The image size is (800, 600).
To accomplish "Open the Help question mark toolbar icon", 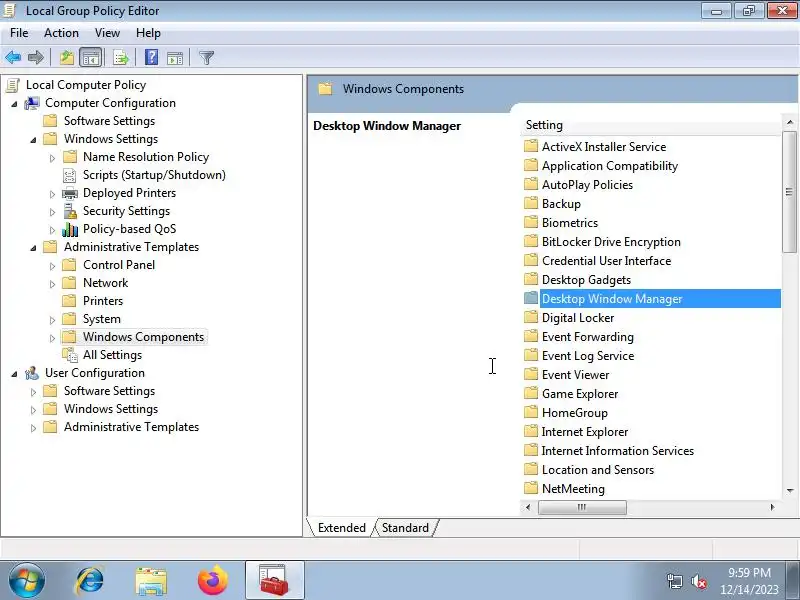I will pos(152,57).
